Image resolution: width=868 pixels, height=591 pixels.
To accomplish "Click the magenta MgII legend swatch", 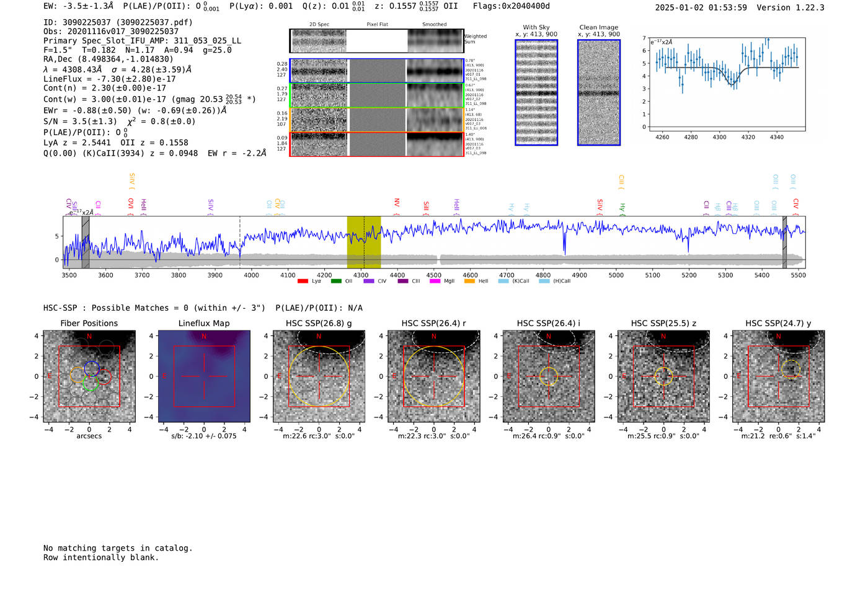I will [x=435, y=281].
